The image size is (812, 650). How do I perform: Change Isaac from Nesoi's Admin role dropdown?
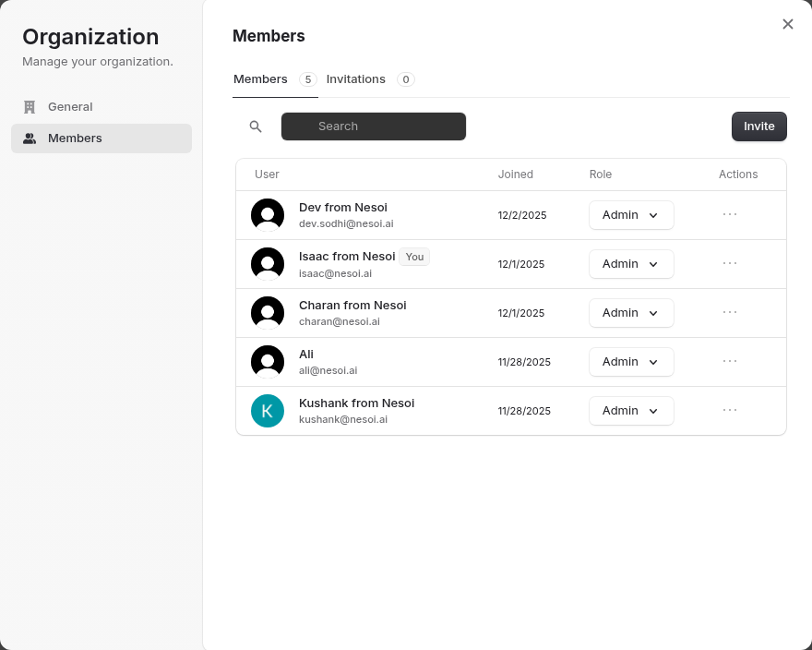coord(631,264)
